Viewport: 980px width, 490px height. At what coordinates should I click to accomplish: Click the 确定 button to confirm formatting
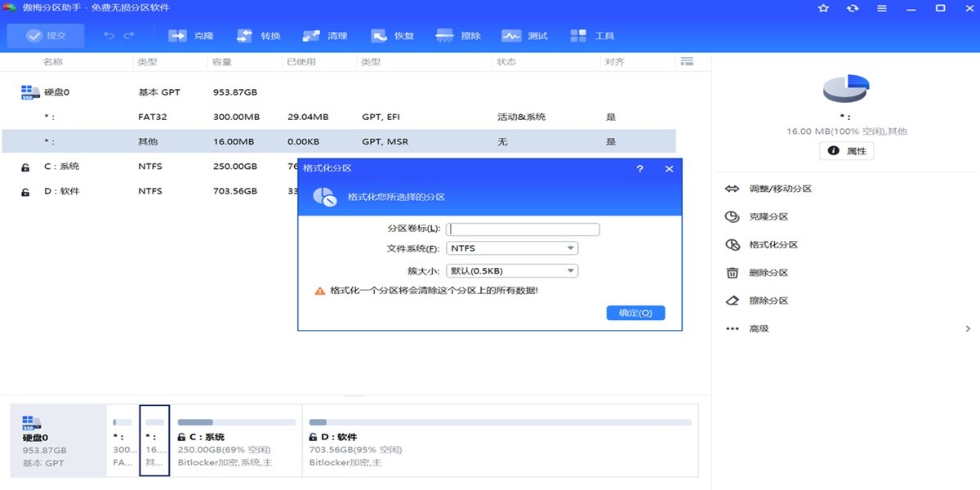635,313
